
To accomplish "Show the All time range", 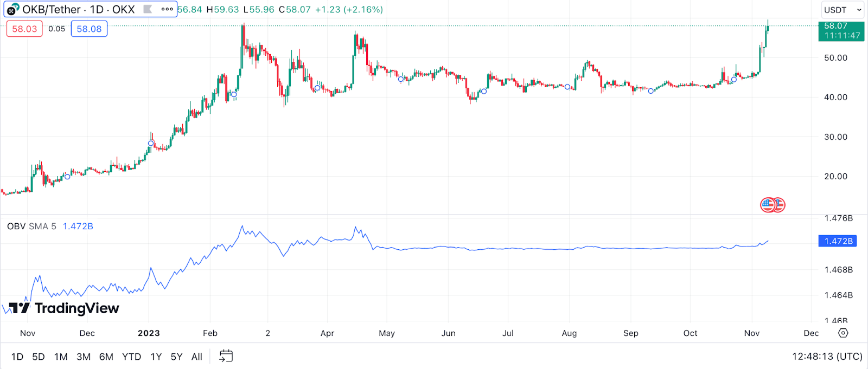I will (x=197, y=357).
